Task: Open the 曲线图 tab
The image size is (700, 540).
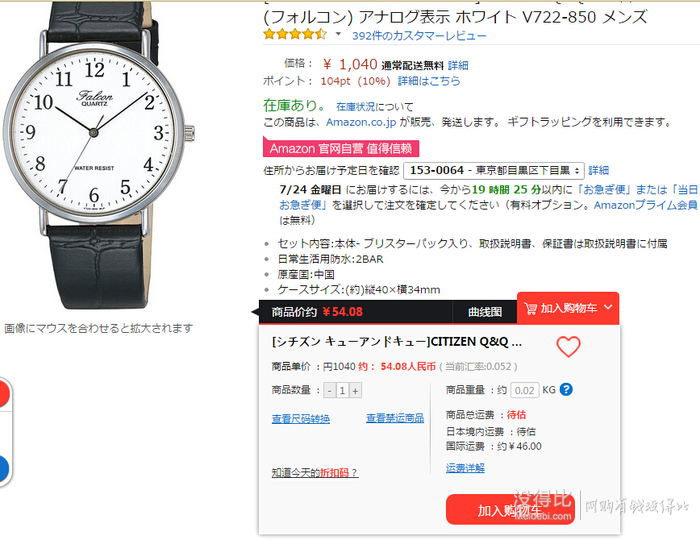Action: pos(485,312)
